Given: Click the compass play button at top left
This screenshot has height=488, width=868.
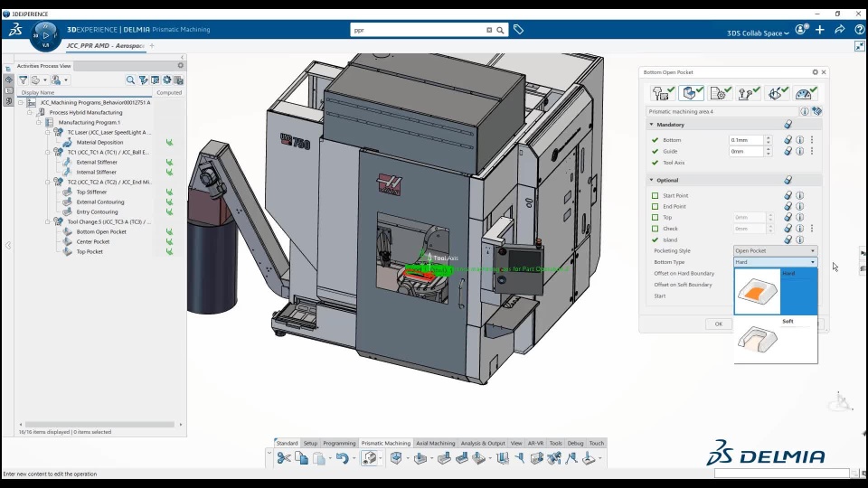Looking at the screenshot, I should coord(45,35).
